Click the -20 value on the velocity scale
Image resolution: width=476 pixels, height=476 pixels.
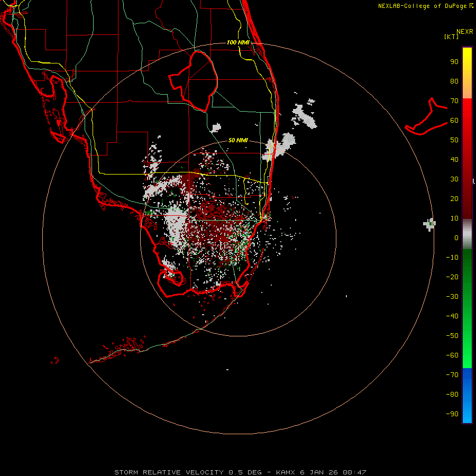click(x=452, y=277)
